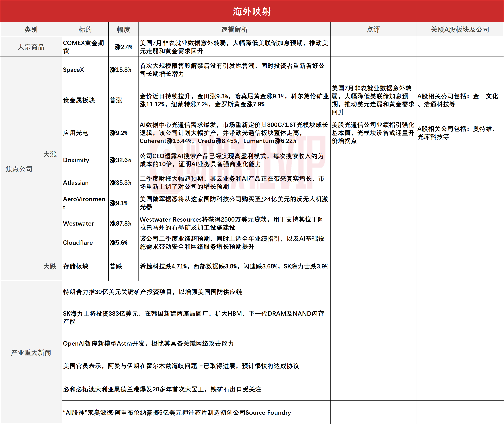Select the 标的 column header
The image size is (504, 424).
click(85, 29)
